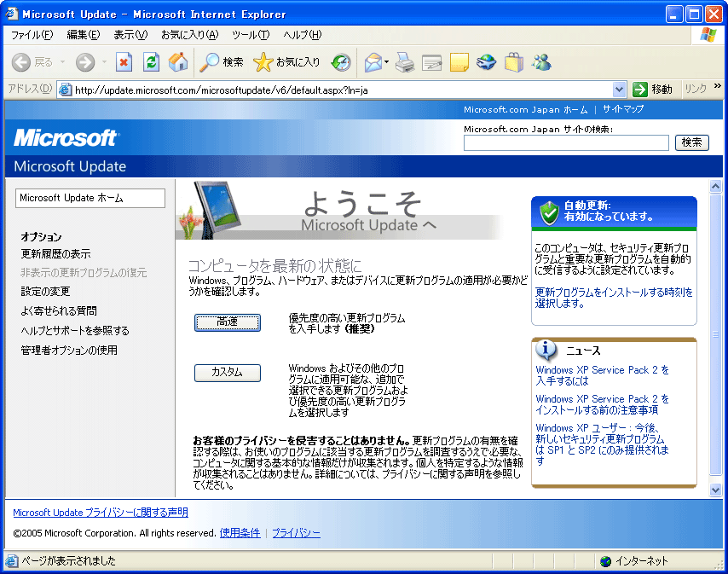Open the ヘルプ(H) menu
The width and height of the screenshot is (728, 574).
[303, 35]
